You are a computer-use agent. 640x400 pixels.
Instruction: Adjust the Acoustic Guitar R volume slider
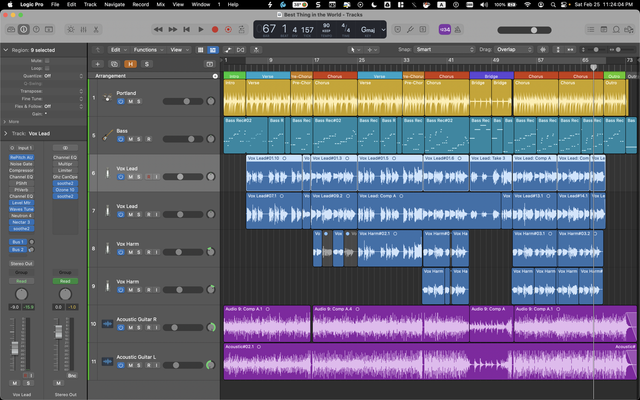183,327
